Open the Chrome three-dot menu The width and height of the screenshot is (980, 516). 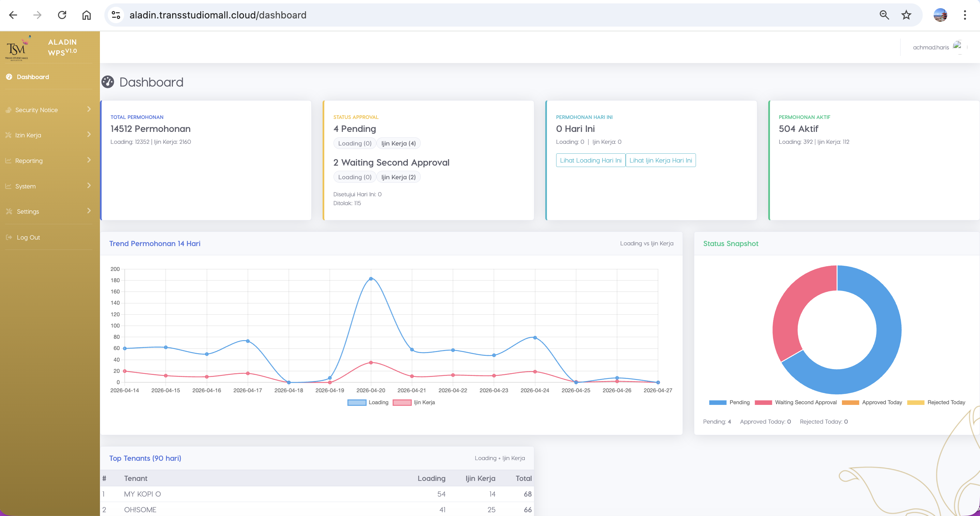pyautogui.click(x=965, y=15)
